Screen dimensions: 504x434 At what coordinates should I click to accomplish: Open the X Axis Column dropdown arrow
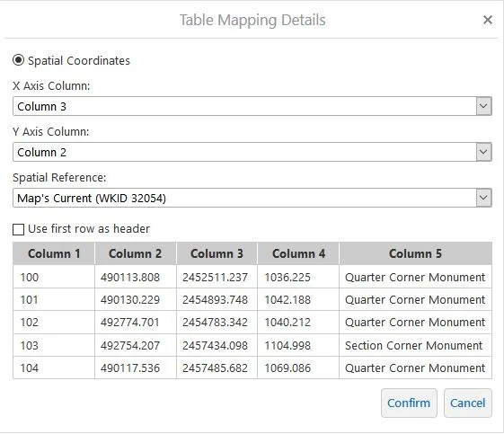pos(483,106)
